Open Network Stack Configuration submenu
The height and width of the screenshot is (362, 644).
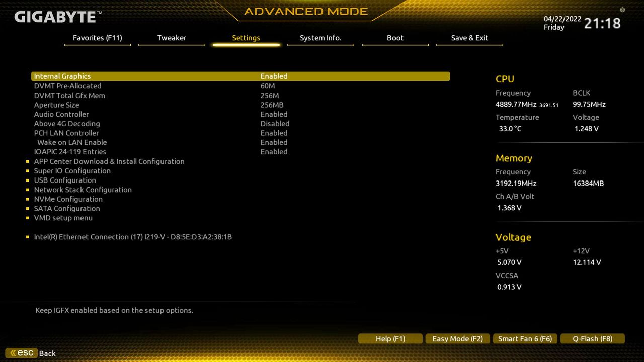click(83, 190)
